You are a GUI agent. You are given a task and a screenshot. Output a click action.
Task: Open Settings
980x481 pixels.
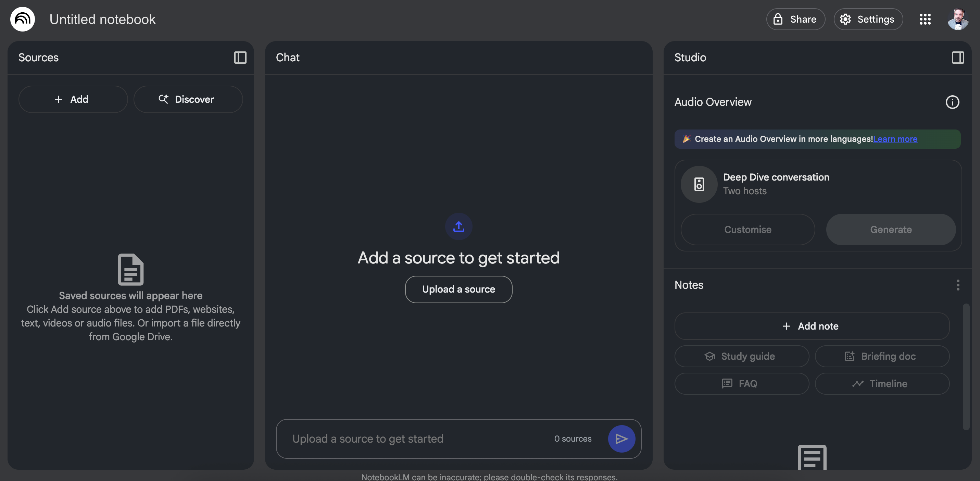coord(868,19)
